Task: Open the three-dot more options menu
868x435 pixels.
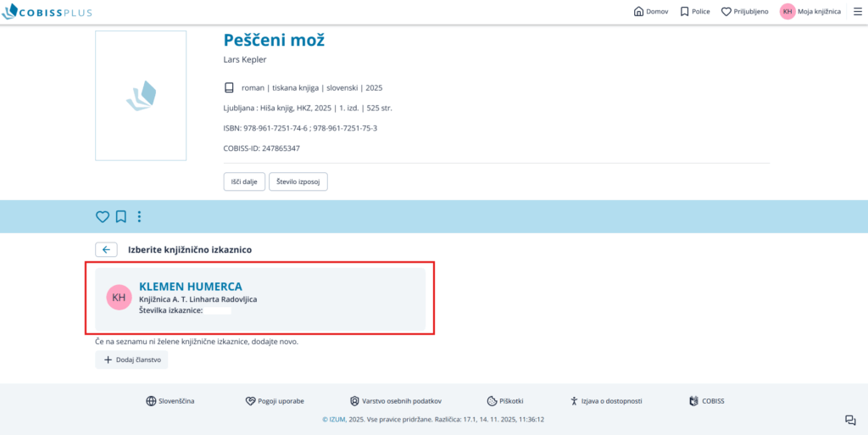Action: click(140, 216)
